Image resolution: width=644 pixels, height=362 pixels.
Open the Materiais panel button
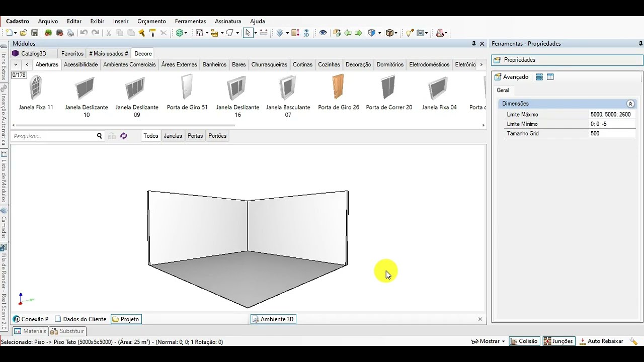tap(30, 331)
